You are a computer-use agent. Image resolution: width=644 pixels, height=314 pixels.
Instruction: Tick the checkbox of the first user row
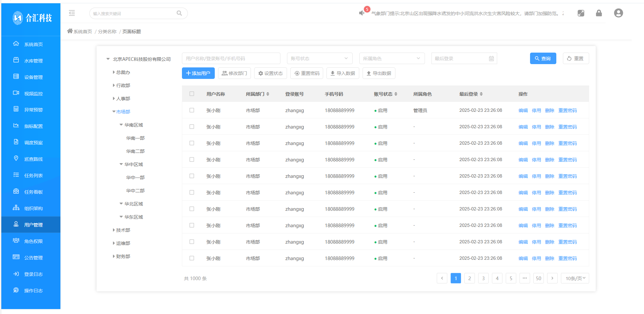click(192, 110)
